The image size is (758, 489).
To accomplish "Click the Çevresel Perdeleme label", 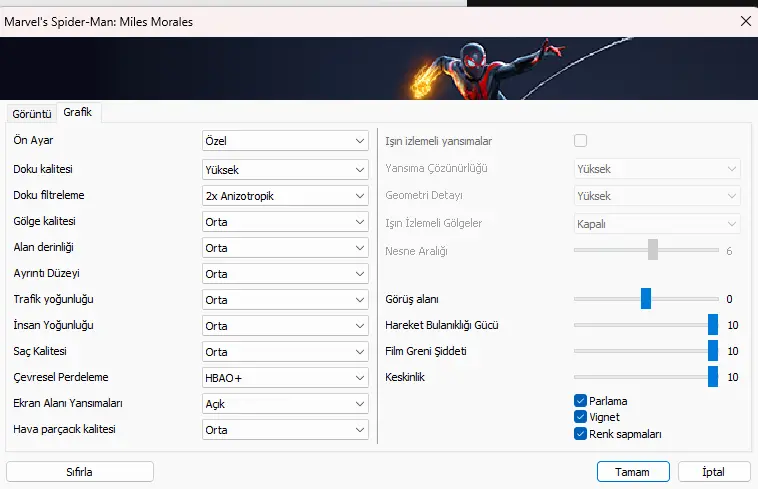I will point(61,377).
